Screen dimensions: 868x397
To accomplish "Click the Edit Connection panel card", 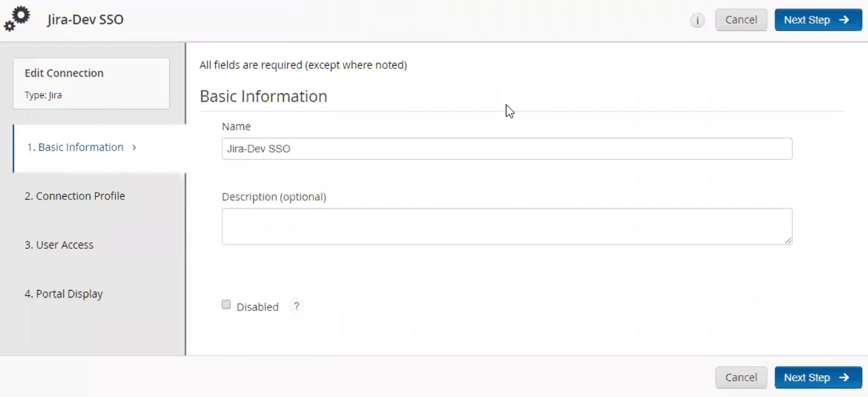I will [91, 83].
